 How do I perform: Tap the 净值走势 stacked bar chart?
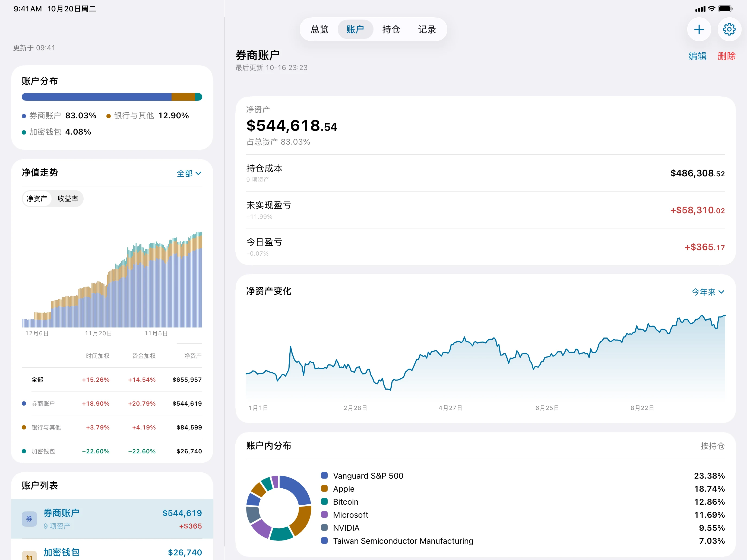112,279
